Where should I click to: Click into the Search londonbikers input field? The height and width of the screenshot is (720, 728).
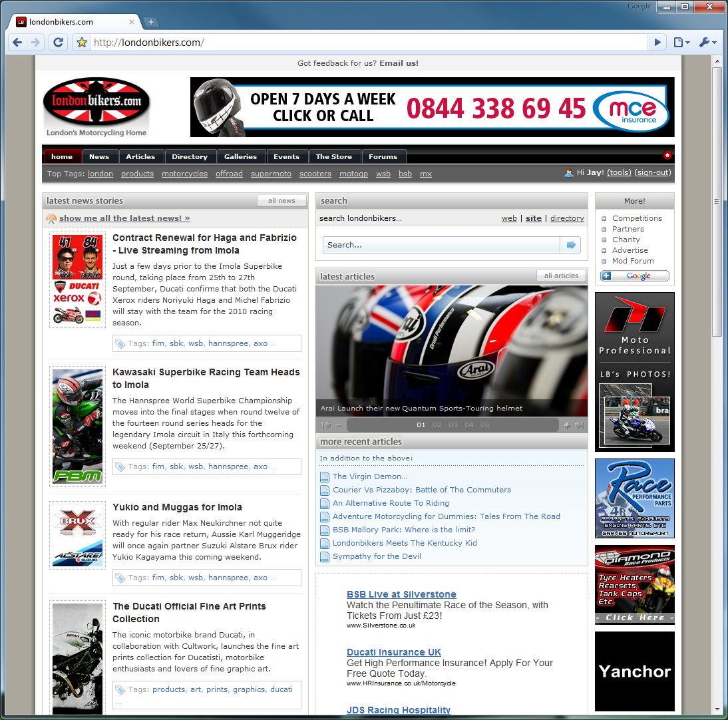coord(442,245)
